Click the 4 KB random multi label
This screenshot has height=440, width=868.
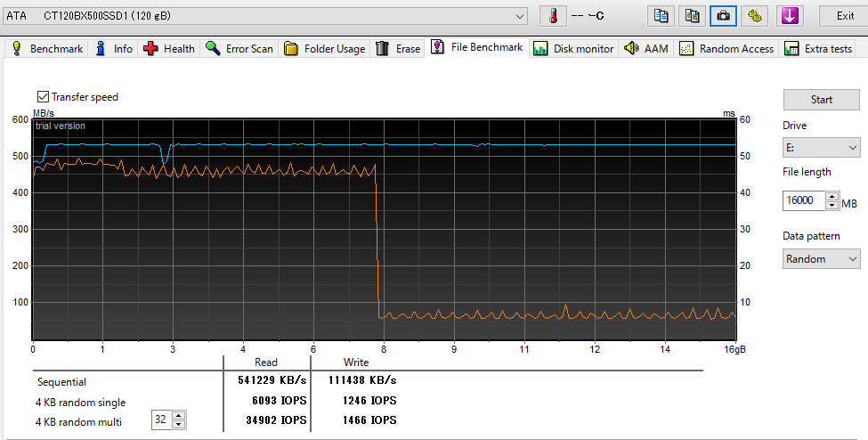pyautogui.click(x=78, y=421)
